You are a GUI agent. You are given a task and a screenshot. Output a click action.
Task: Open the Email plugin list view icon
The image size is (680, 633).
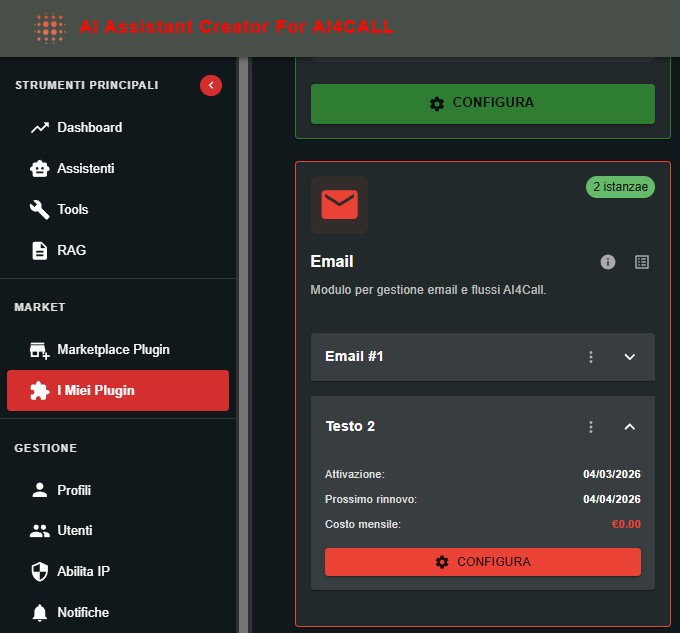pos(642,262)
